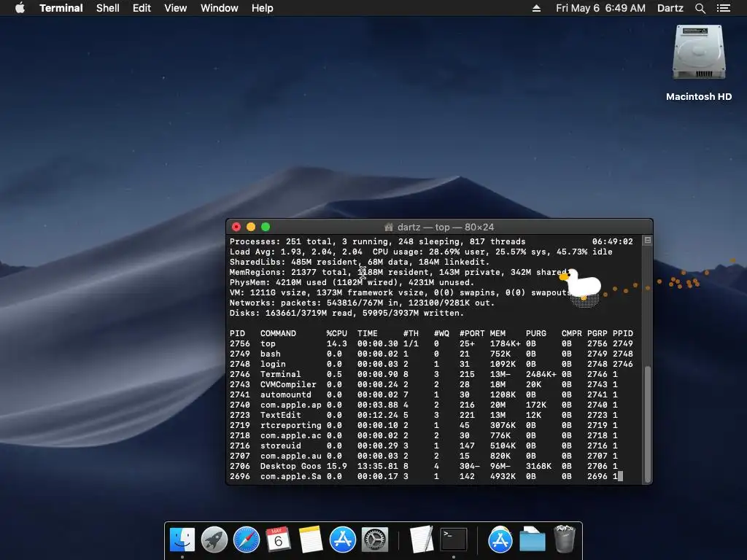Open Safari from the Dock
The image size is (747, 560).
coord(247,540)
